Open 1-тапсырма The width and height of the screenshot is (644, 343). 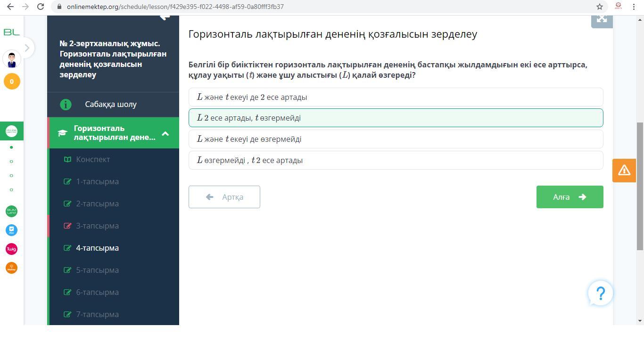pyautogui.click(x=97, y=181)
